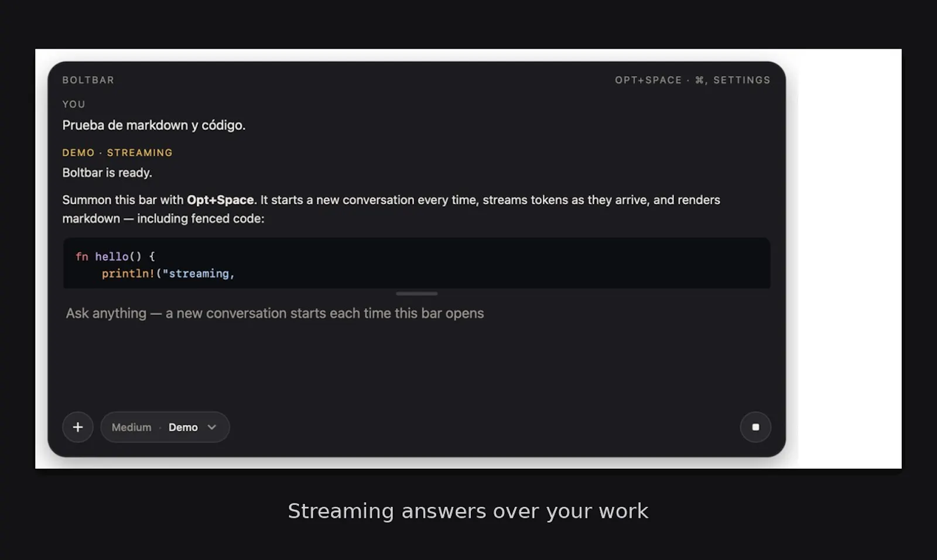
Task: Click the bold Opt+Space text in response
Action: (220, 200)
